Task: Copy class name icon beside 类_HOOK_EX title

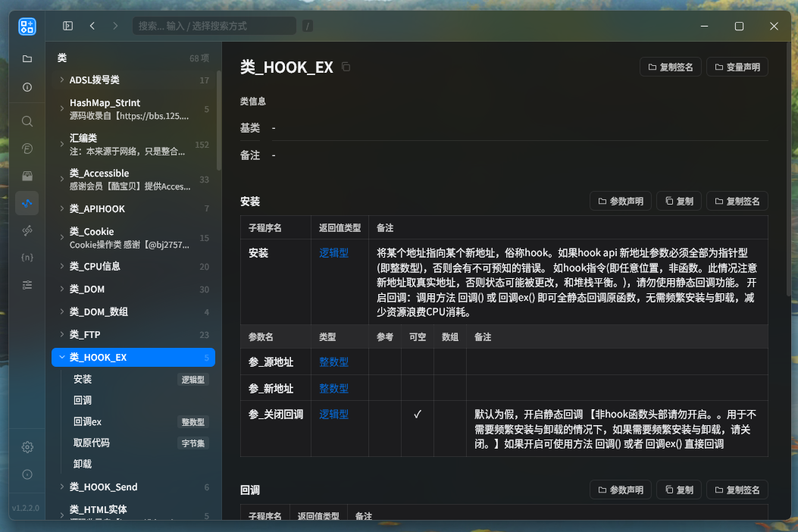Action: (x=346, y=67)
